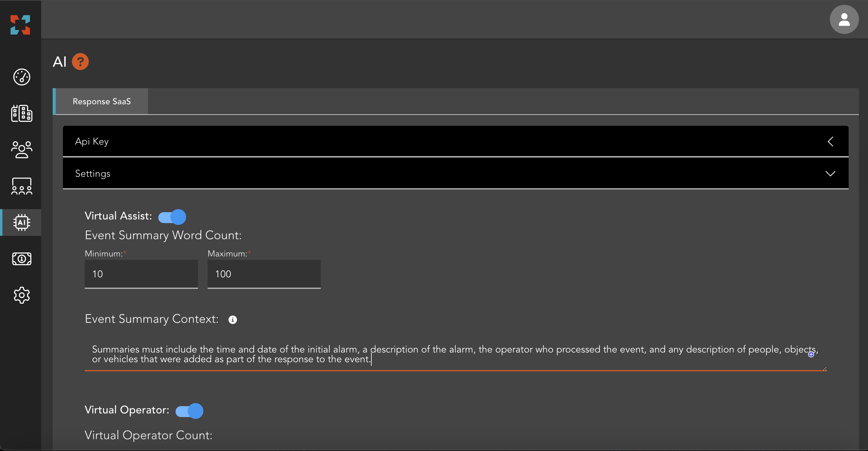Click the Settings section chevron

coord(830,173)
